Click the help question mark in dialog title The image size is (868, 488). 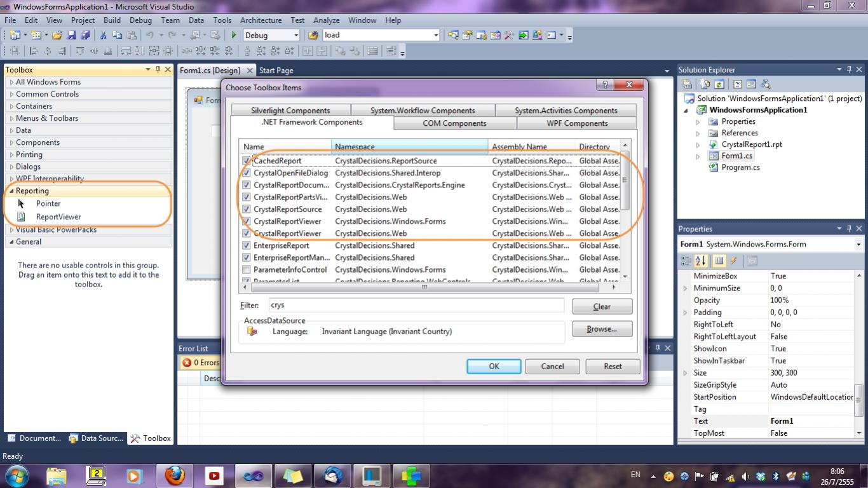[x=605, y=85]
